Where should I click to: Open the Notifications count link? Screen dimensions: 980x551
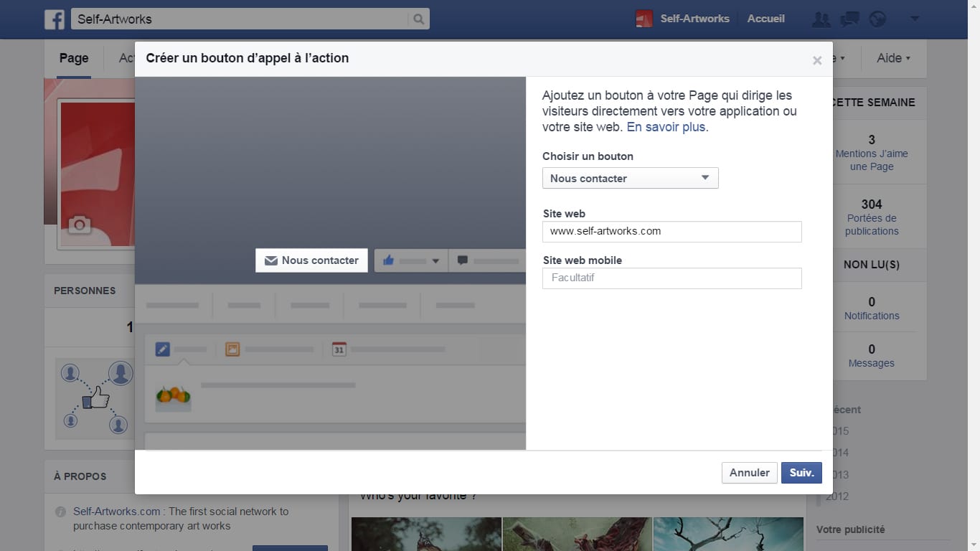(872, 316)
